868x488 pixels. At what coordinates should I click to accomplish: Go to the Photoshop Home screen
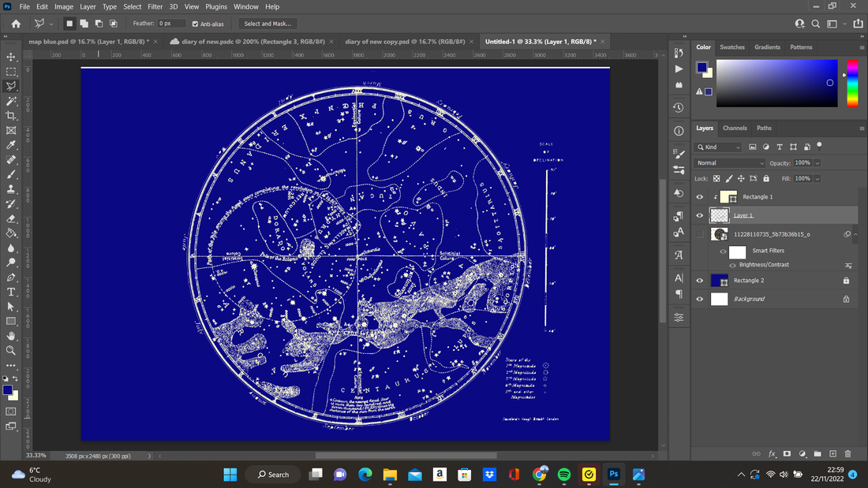pos(16,24)
